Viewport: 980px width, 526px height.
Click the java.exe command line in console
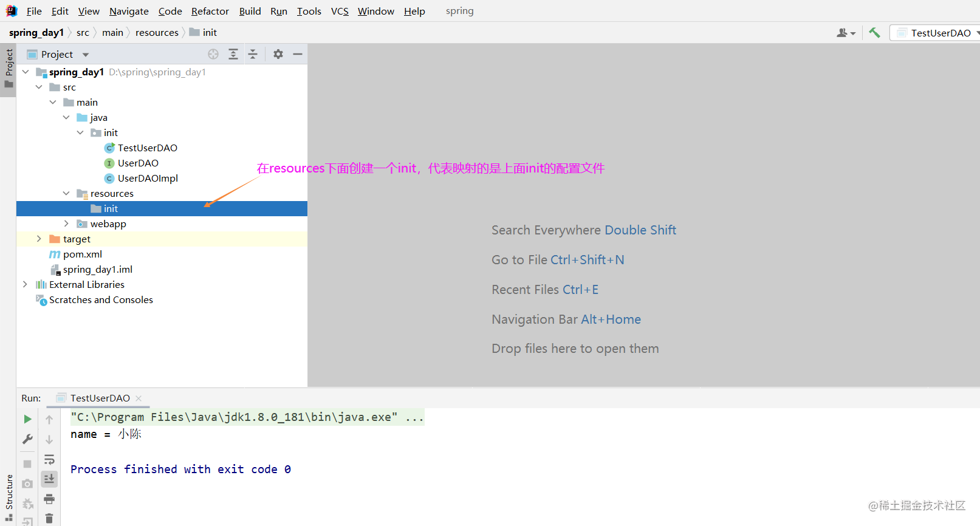point(247,417)
